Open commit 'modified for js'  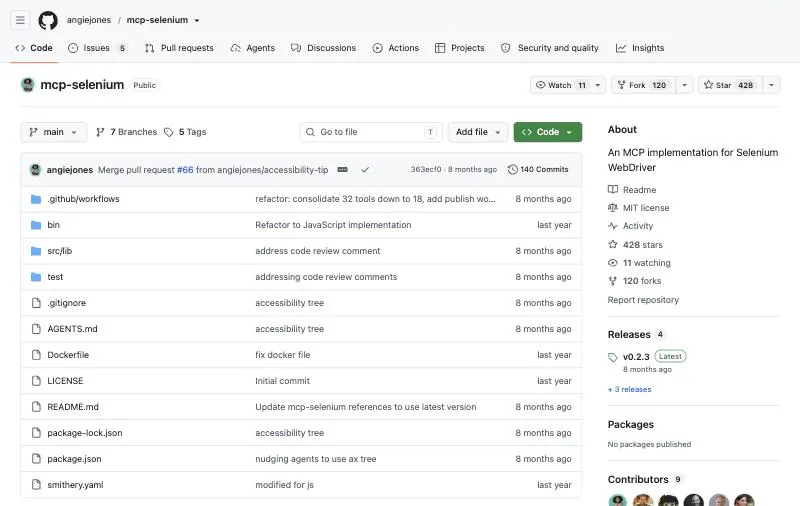(x=285, y=485)
